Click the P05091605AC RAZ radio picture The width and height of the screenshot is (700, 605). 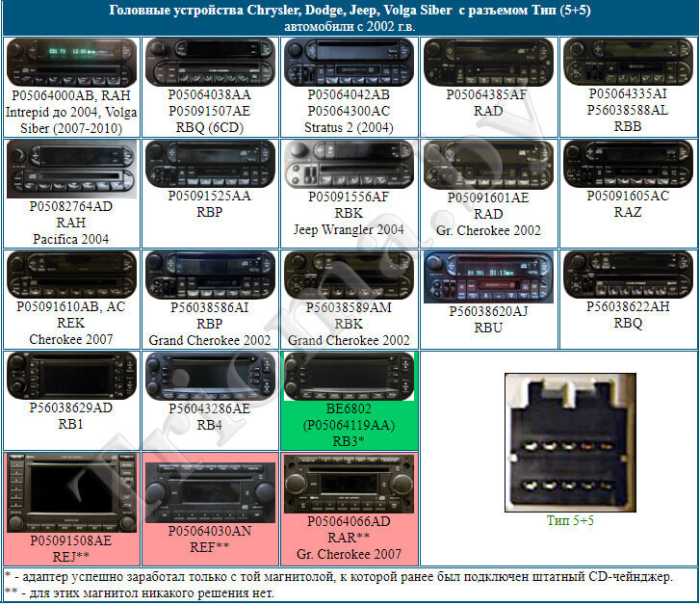[627, 165]
